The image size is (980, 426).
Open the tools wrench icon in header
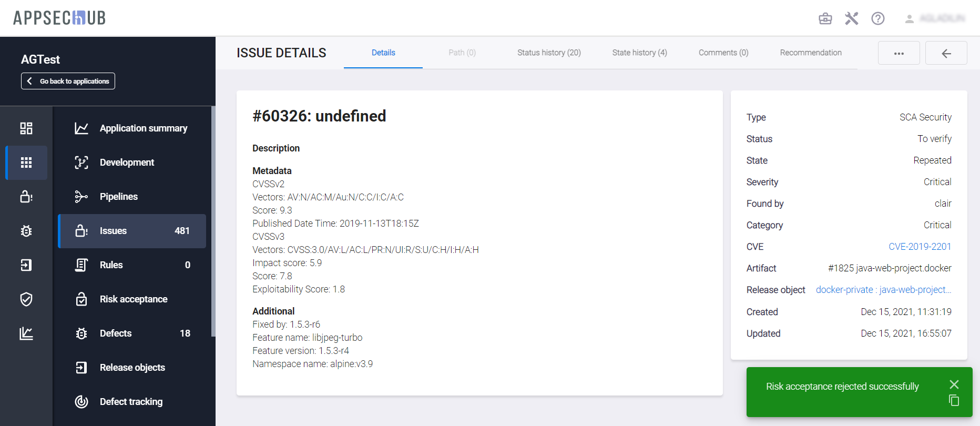click(851, 19)
